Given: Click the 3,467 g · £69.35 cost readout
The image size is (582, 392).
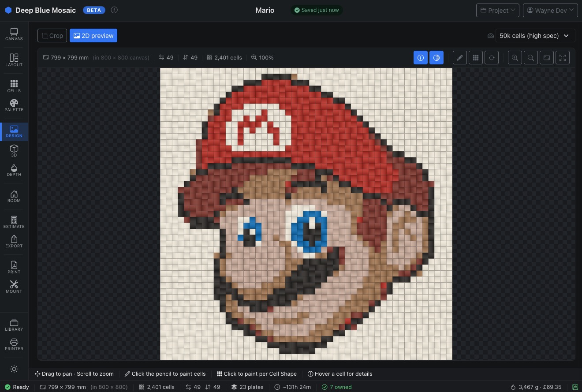Looking at the screenshot, I should tap(536, 387).
